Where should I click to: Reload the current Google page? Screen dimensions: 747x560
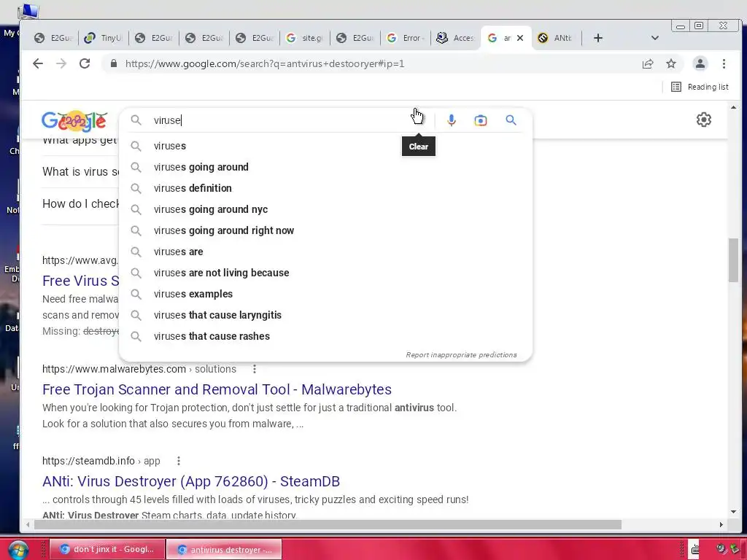tap(85, 63)
